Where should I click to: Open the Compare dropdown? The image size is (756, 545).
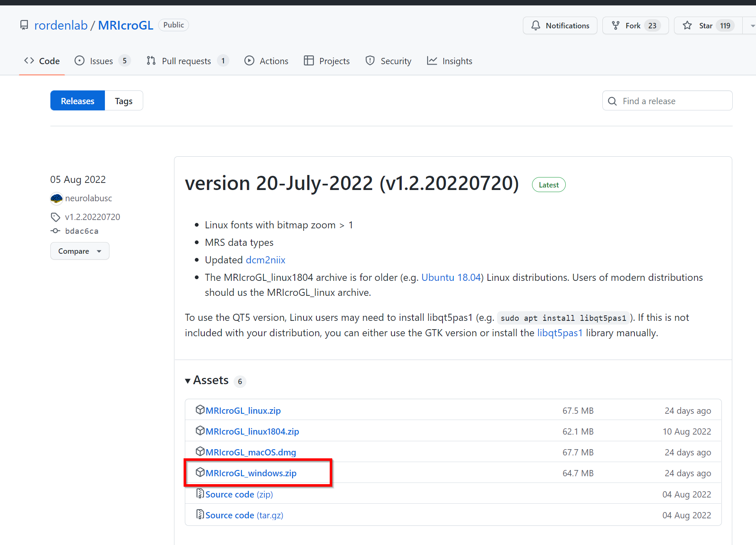pos(80,251)
